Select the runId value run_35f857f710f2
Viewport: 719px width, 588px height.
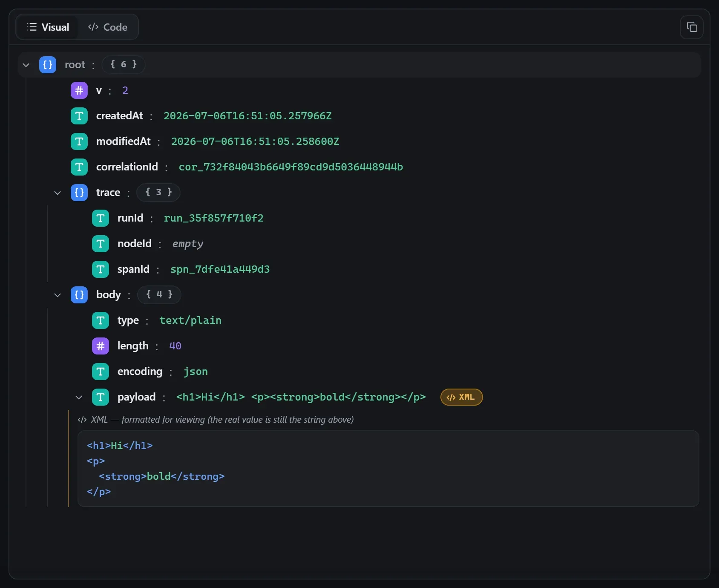pos(214,218)
